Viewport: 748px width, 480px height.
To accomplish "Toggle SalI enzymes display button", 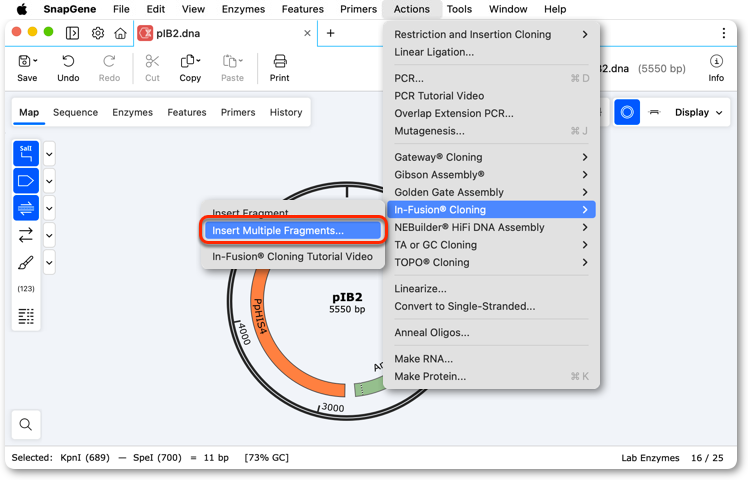I will pos(26,154).
